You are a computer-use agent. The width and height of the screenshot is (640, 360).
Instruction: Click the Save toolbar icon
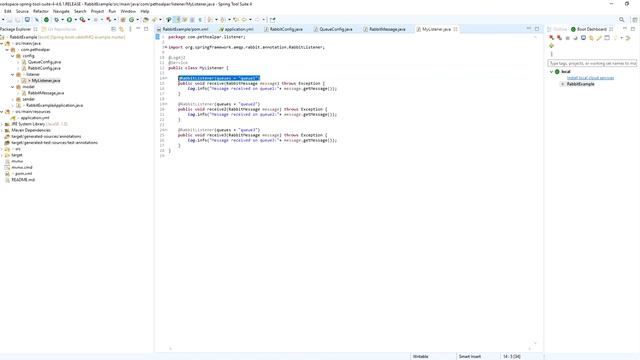point(10,20)
